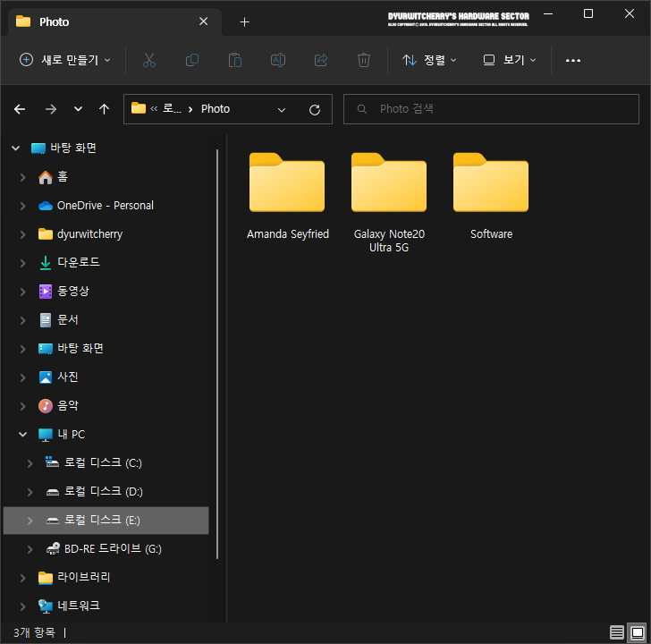This screenshot has height=644, width=651.
Task: Open 동영상 in navigation pane
Action: click(x=63, y=291)
